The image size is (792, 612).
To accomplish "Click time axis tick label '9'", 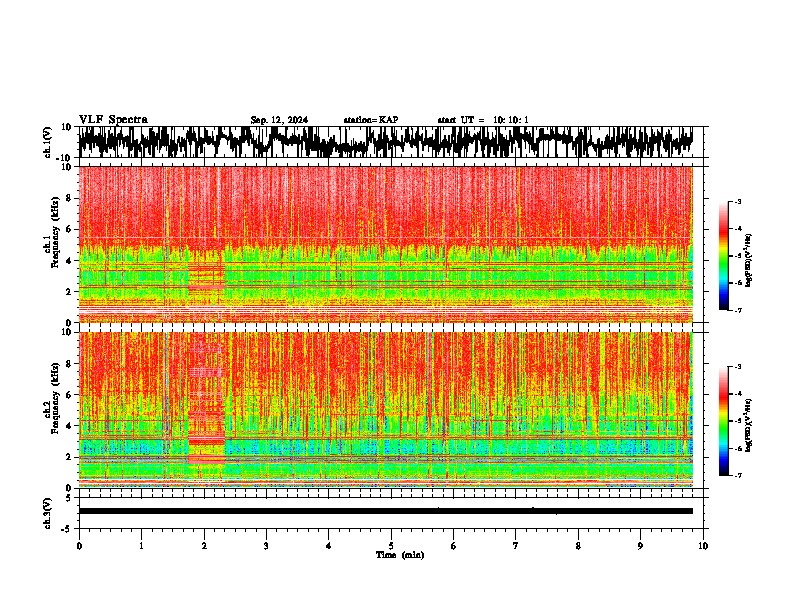I will click(640, 546).
